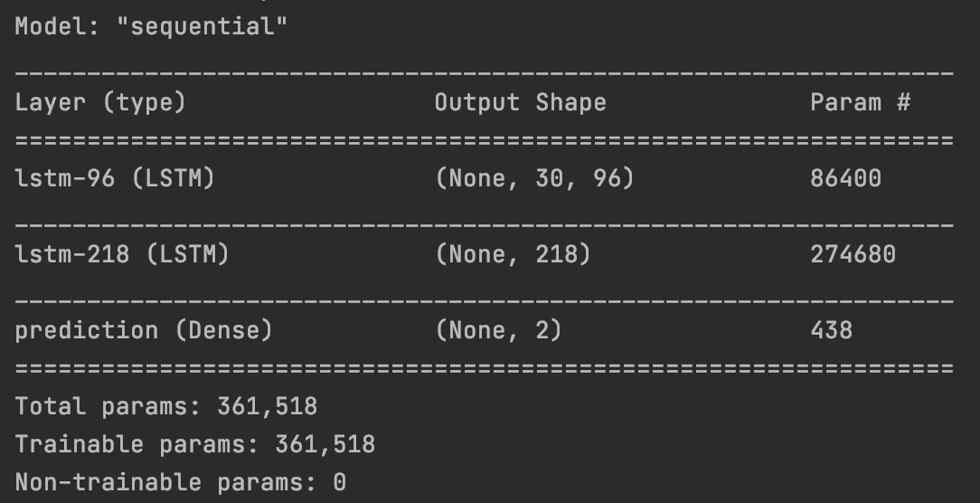Click the 274680 parameter count

853,255
